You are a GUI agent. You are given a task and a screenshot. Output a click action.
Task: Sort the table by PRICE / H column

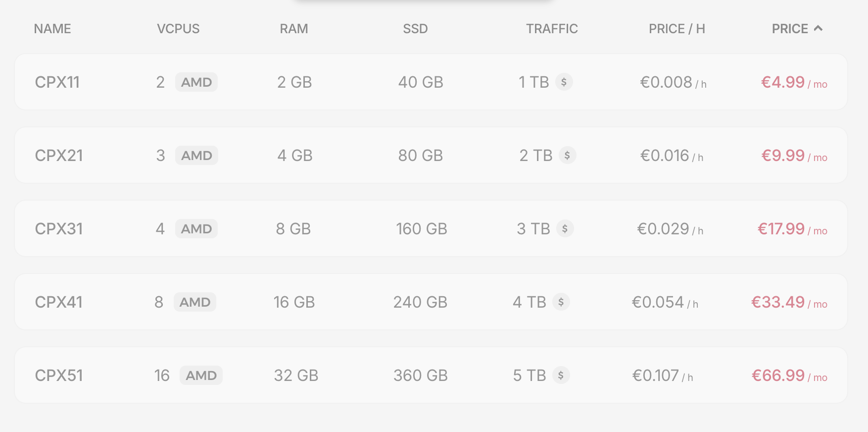(x=676, y=29)
